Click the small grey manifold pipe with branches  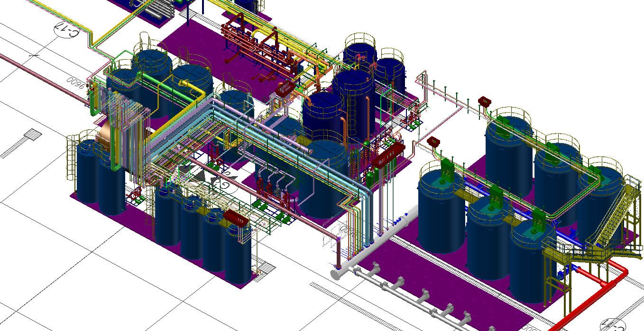(408, 292)
